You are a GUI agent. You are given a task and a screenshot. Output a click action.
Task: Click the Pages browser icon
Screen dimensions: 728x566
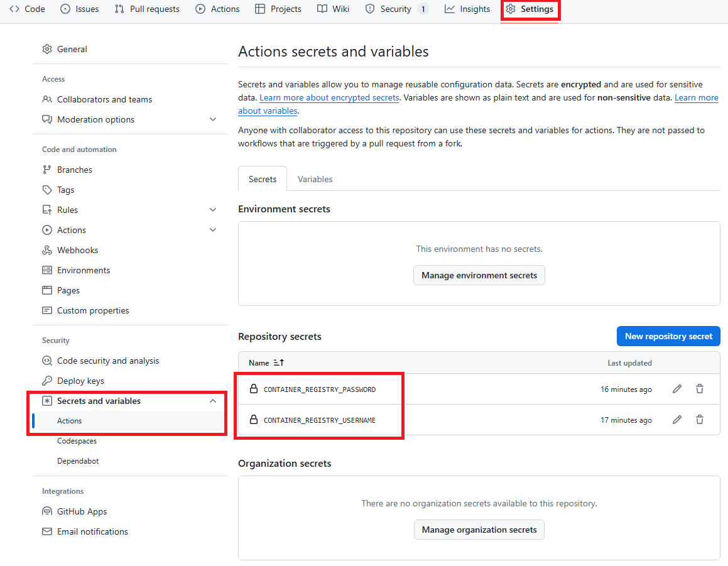coord(47,290)
